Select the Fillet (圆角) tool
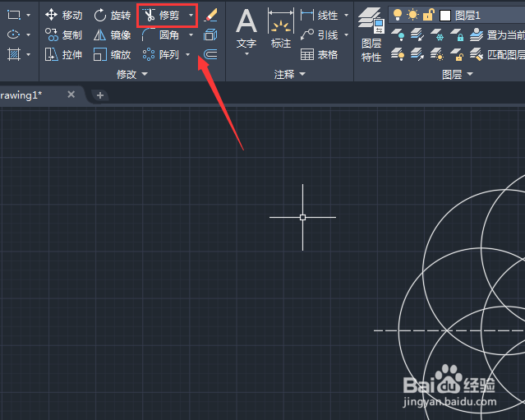525x420 pixels. click(162, 35)
